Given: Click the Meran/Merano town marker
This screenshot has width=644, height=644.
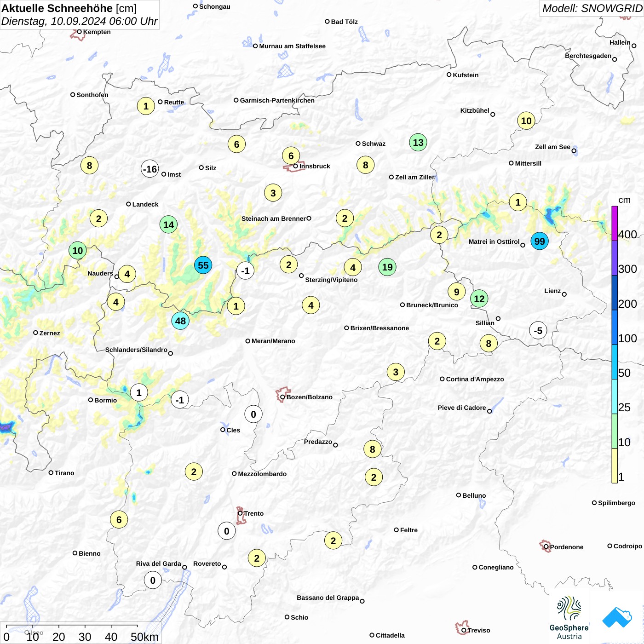Looking at the screenshot, I should coord(248,341).
